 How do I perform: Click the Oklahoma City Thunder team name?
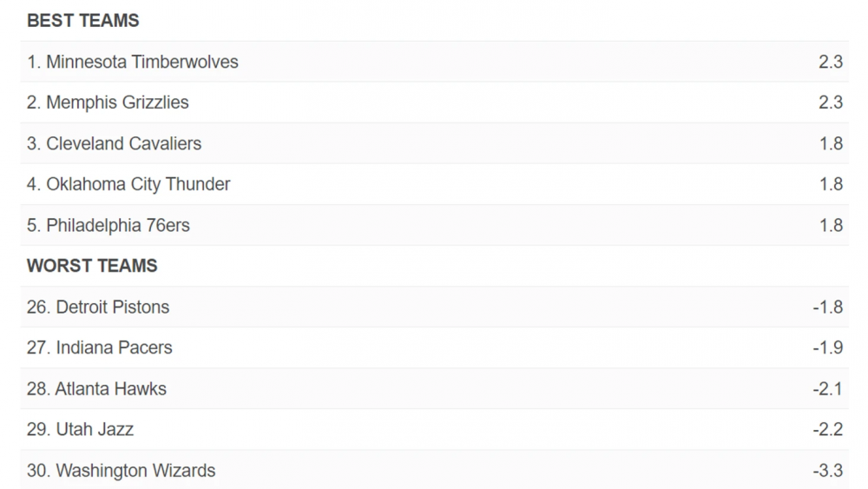point(138,184)
